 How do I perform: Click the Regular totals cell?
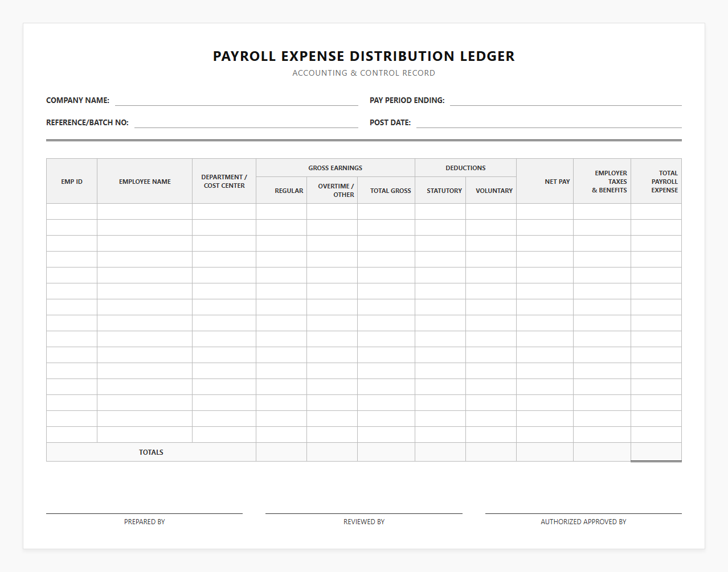pos(281,452)
